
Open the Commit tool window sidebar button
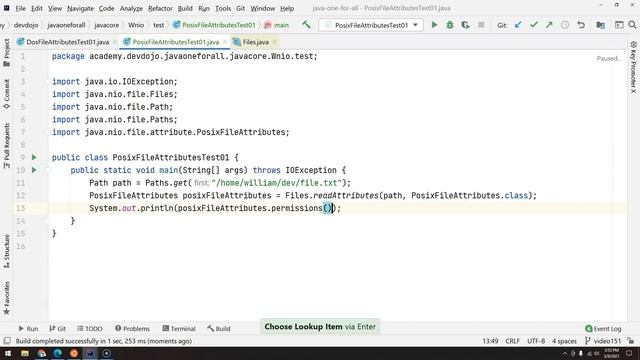[x=7, y=94]
